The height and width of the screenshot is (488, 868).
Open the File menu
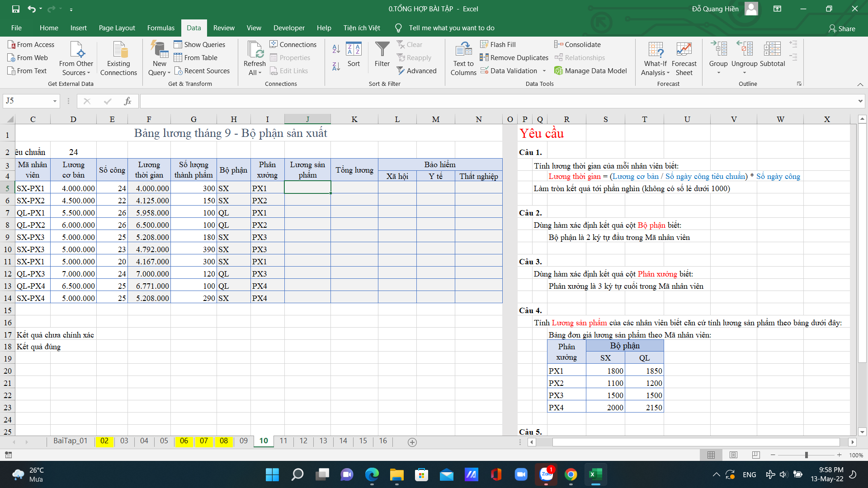click(x=16, y=28)
